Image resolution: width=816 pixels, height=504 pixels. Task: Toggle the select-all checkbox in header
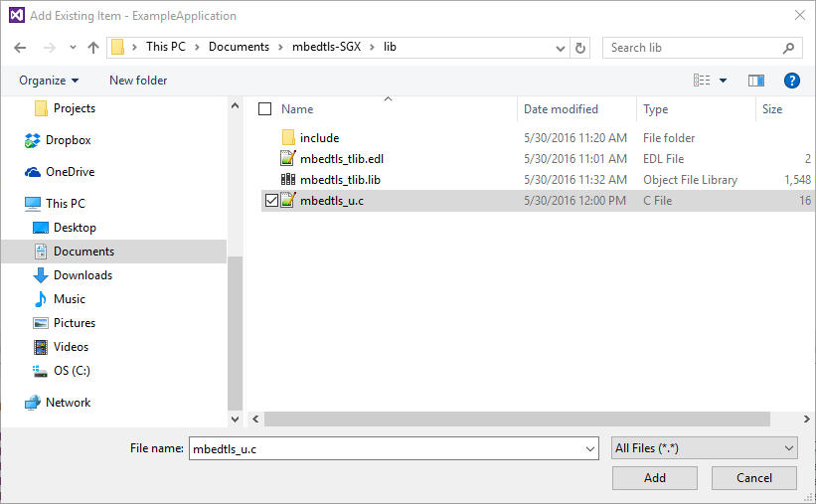[x=265, y=108]
